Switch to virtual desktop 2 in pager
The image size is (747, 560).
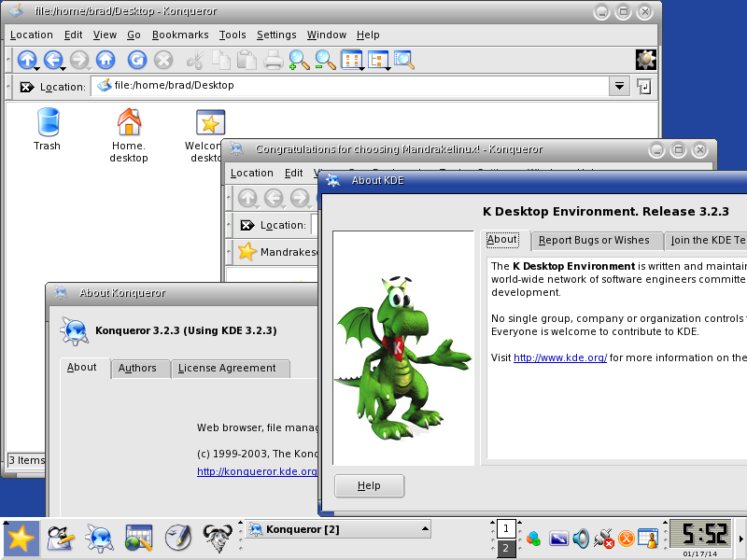pyautogui.click(x=506, y=548)
